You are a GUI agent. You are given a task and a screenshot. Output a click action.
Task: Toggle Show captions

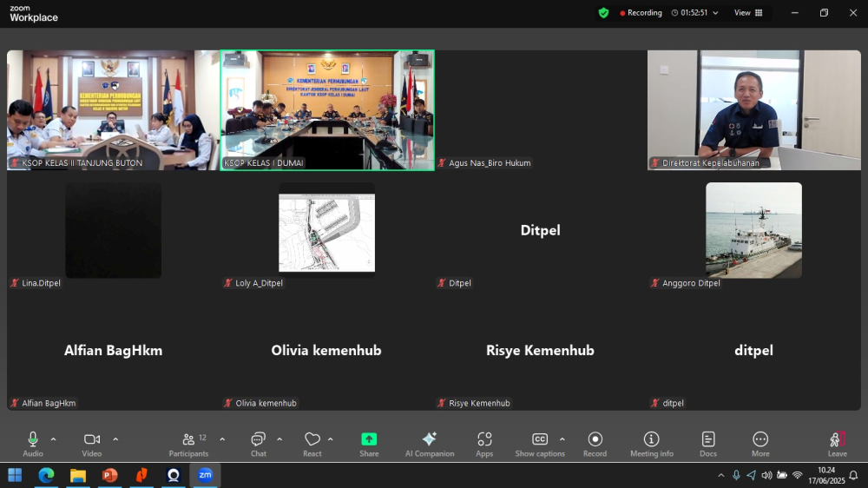pos(540,445)
